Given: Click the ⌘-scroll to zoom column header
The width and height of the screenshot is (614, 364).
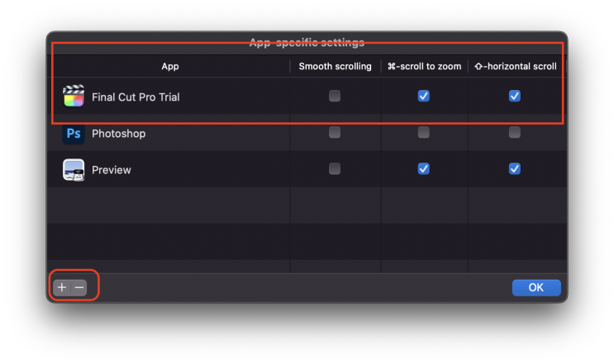Looking at the screenshot, I should 424,66.
